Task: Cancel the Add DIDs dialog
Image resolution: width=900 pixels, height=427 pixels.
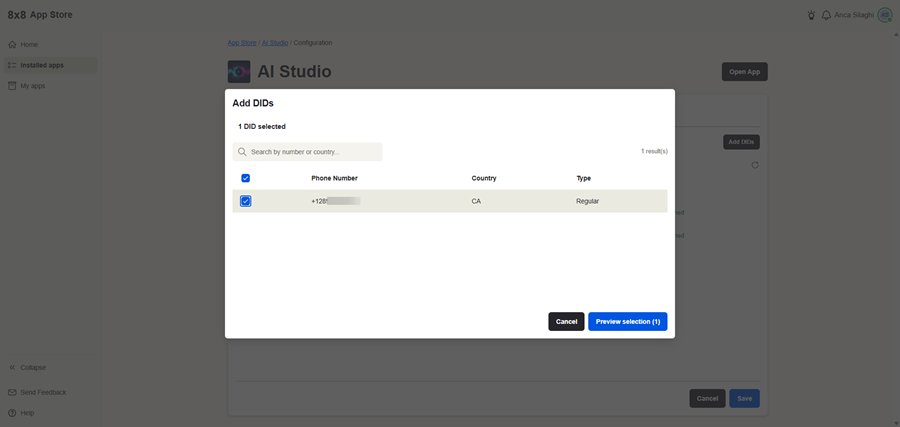Action: pos(566,321)
